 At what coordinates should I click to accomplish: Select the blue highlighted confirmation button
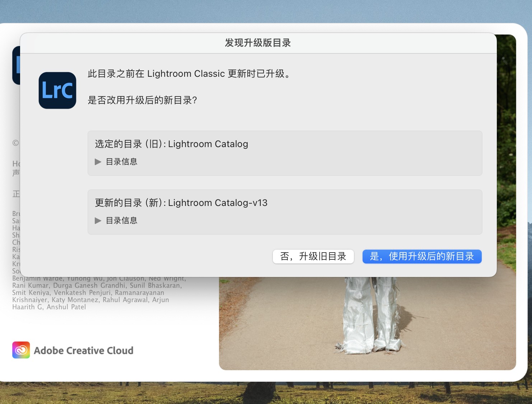(422, 256)
